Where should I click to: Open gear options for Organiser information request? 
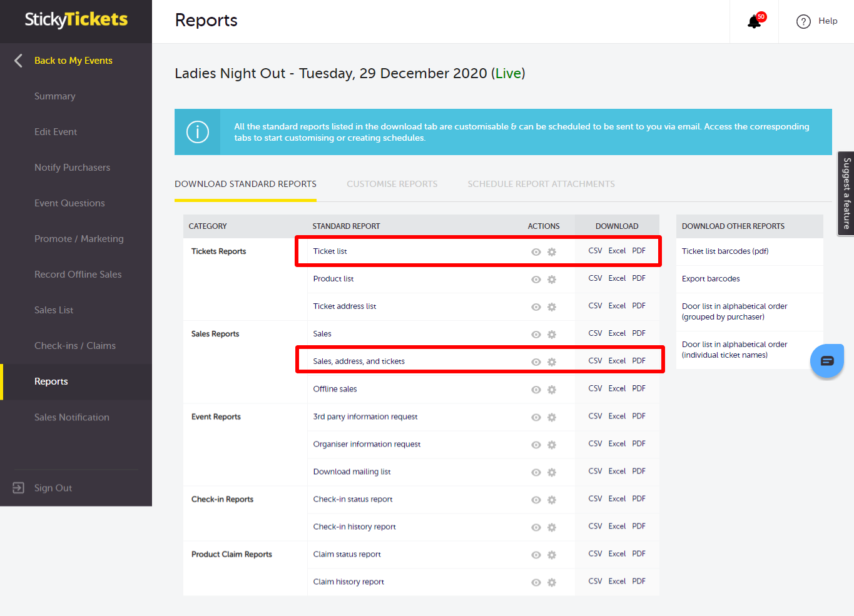(552, 444)
